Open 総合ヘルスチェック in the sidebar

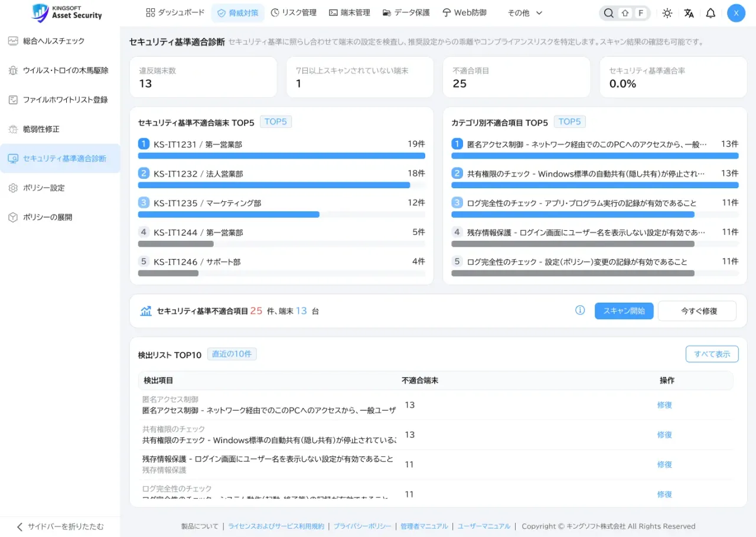point(60,41)
